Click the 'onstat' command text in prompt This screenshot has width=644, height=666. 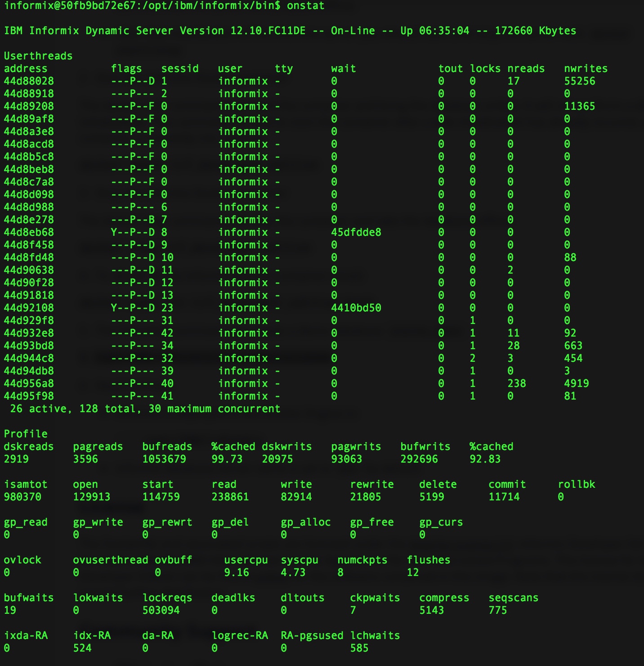[305, 6]
